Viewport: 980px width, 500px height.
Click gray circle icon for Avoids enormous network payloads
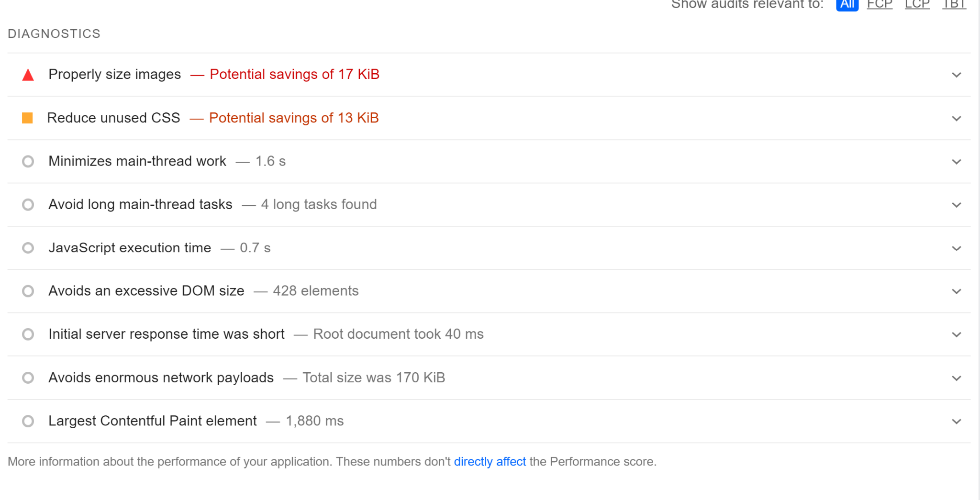(28, 378)
